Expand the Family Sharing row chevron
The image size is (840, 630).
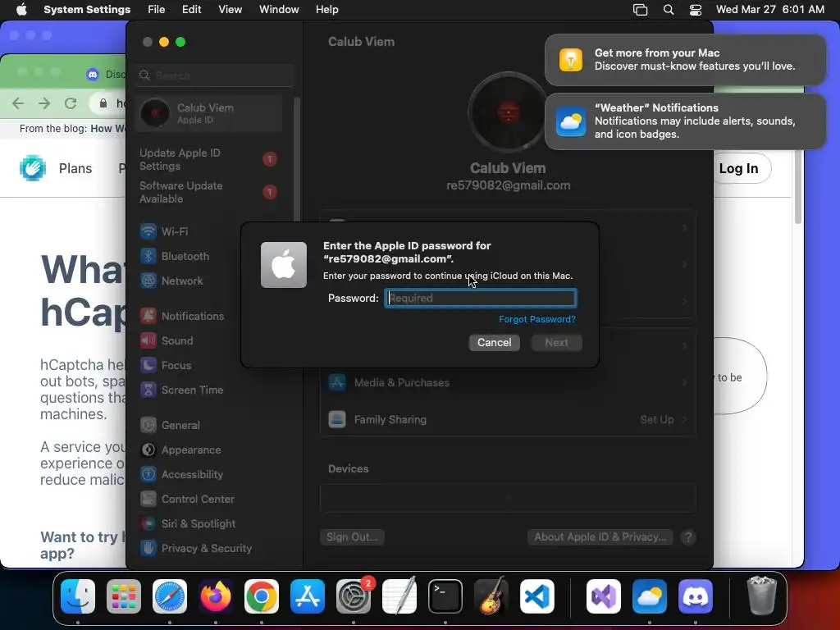click(685, 419)
